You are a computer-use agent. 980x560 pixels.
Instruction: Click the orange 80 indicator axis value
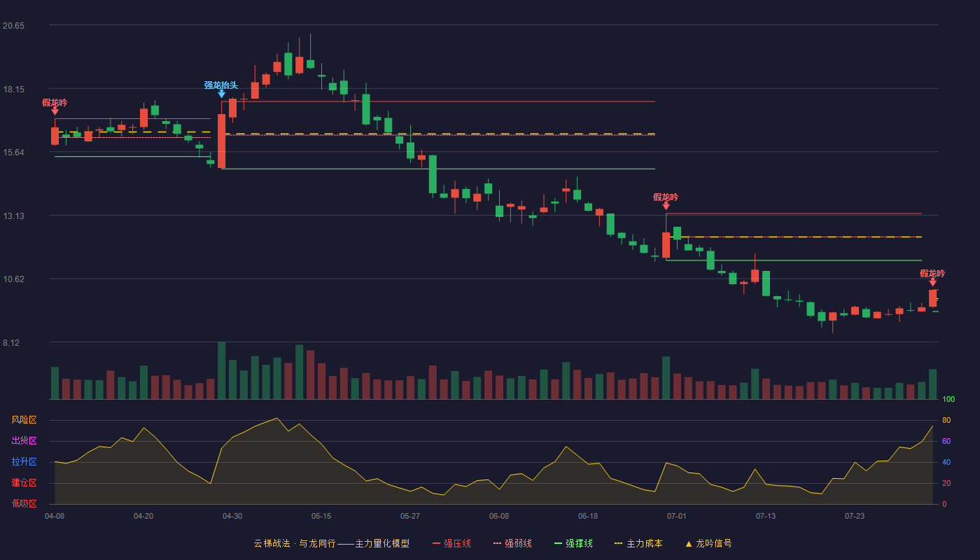(x=946, y=420)
